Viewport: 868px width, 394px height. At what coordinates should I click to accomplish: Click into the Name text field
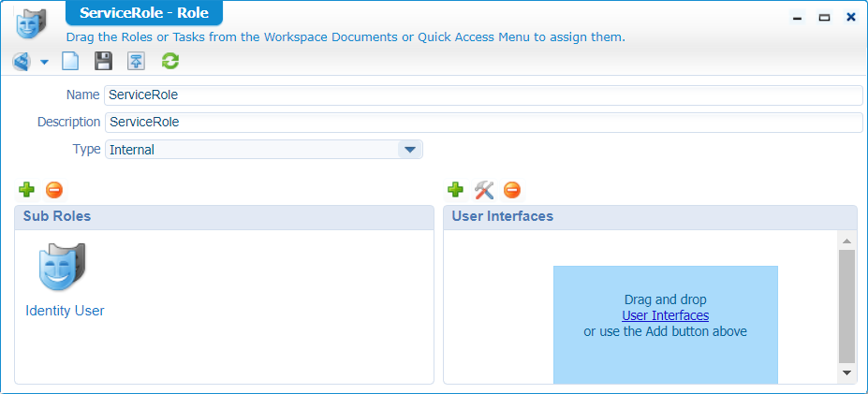(482, 95)
